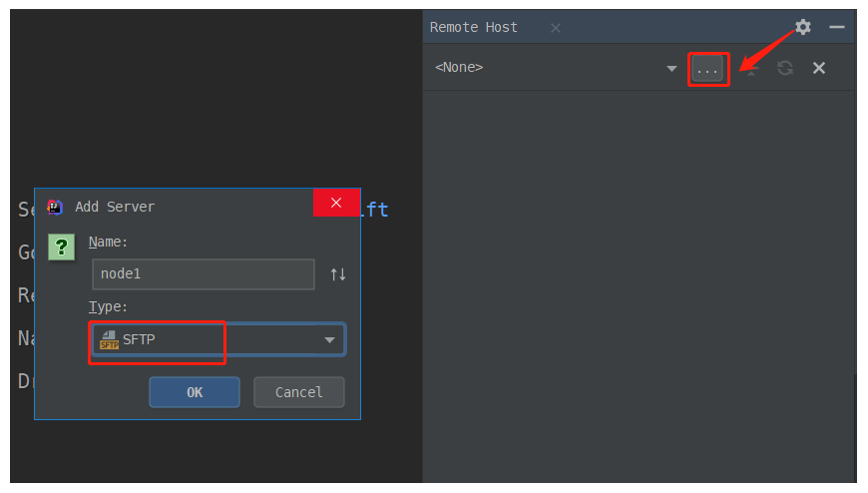Screen dimensions: 868x493
Task: Click the SFTP type icon in dropdown
Action: tap(109, 339)
